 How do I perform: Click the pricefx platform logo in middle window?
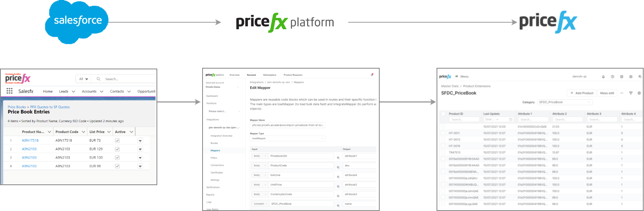[x=215, y=75]
